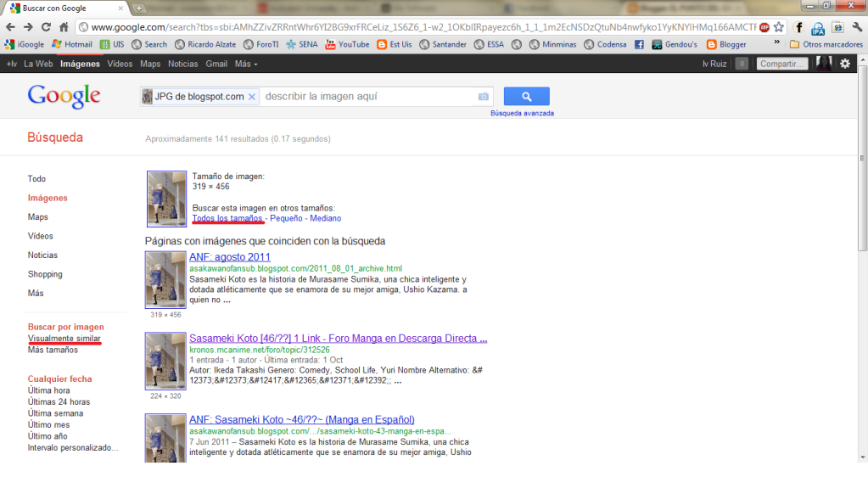Select Todo in left sidebar

[36, 179]
